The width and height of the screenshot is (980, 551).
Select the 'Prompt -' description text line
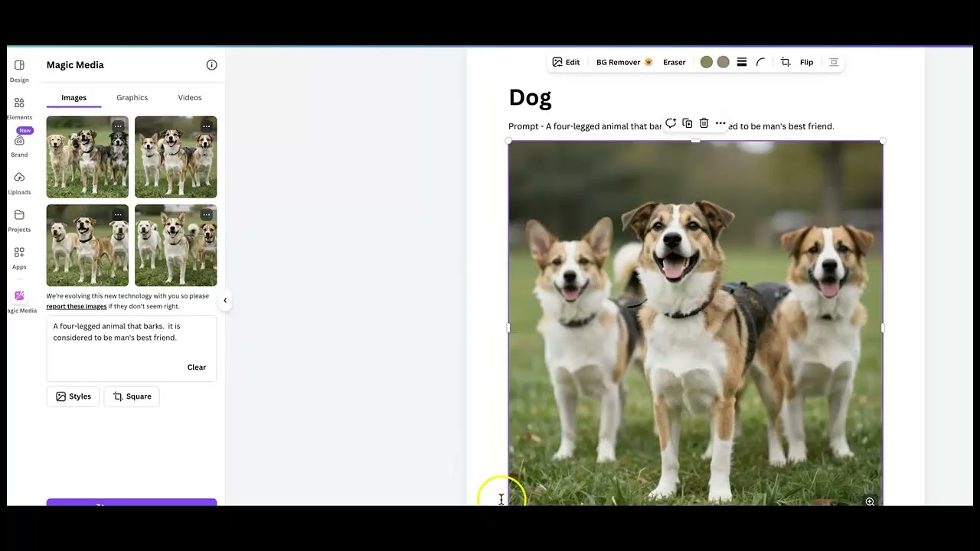[671, 126]
